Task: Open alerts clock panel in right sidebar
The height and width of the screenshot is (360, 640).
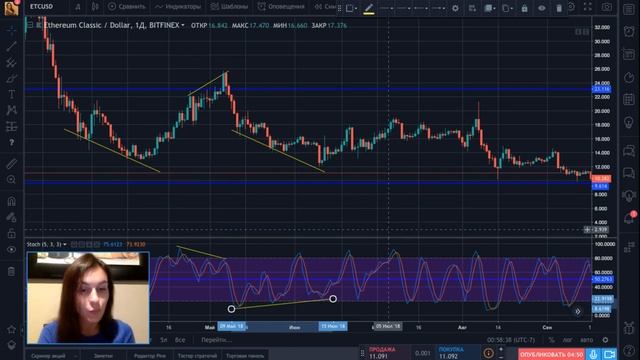Action: pos(629,32)
